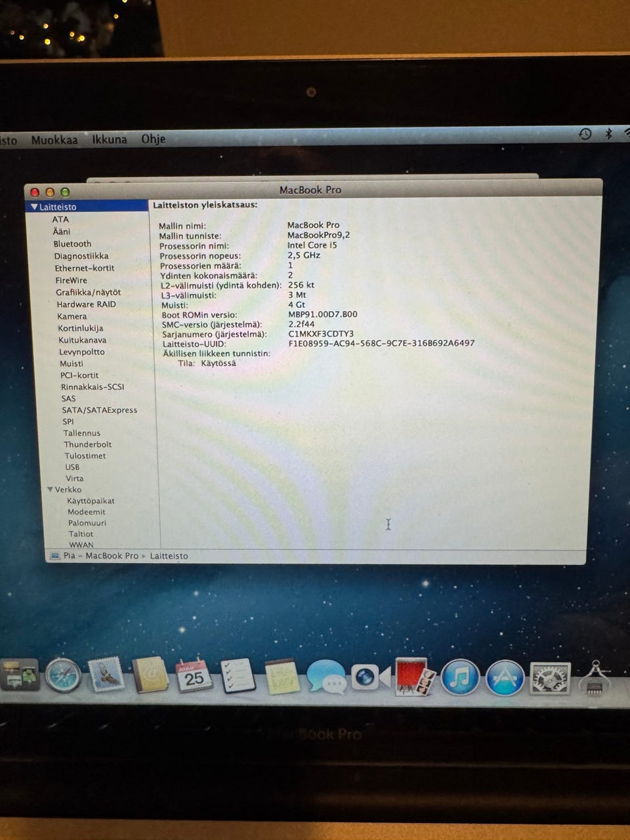This screenshot has width=630, height=840.
Task: Open Bluetooth status icon in menu bar
Action: pyautogui.click(x=608, y=134)
